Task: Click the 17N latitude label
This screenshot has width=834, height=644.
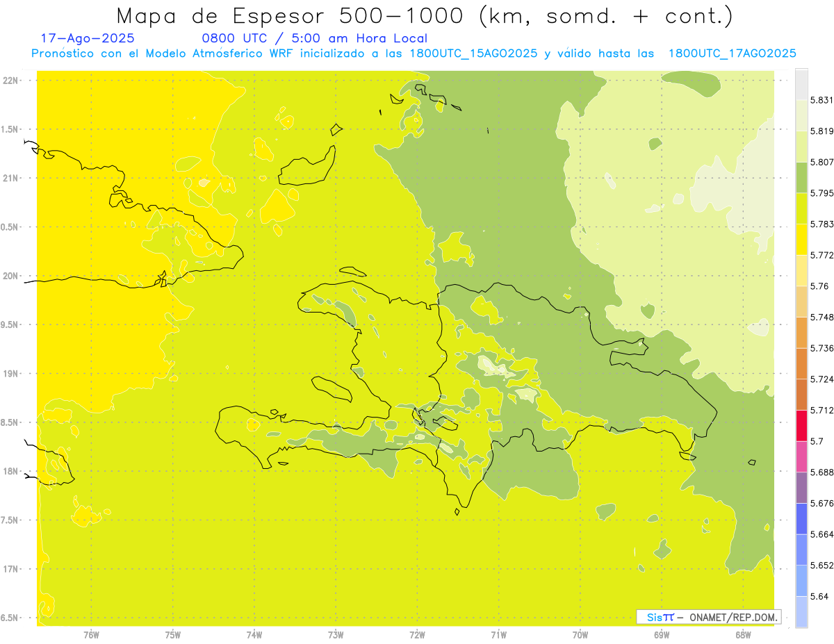Action: 10,569
